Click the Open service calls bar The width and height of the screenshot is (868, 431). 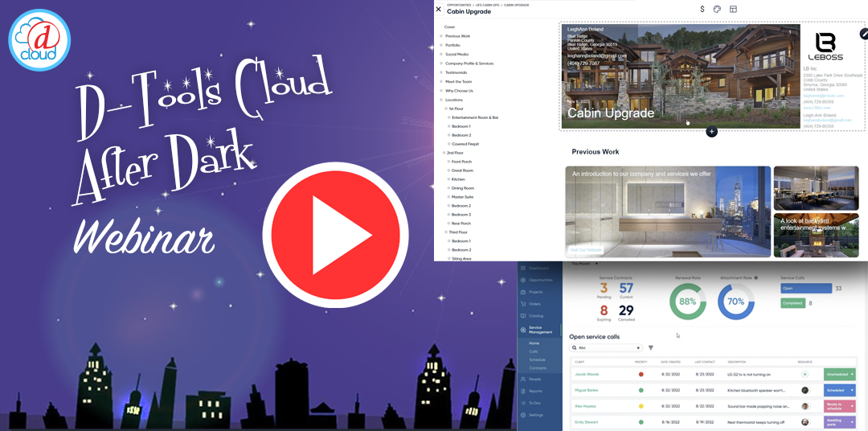[806, 288]
